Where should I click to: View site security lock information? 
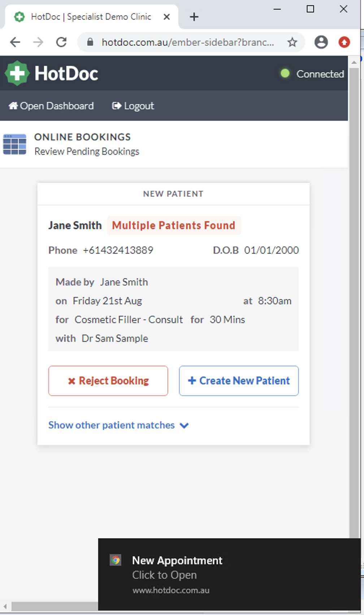90,42
